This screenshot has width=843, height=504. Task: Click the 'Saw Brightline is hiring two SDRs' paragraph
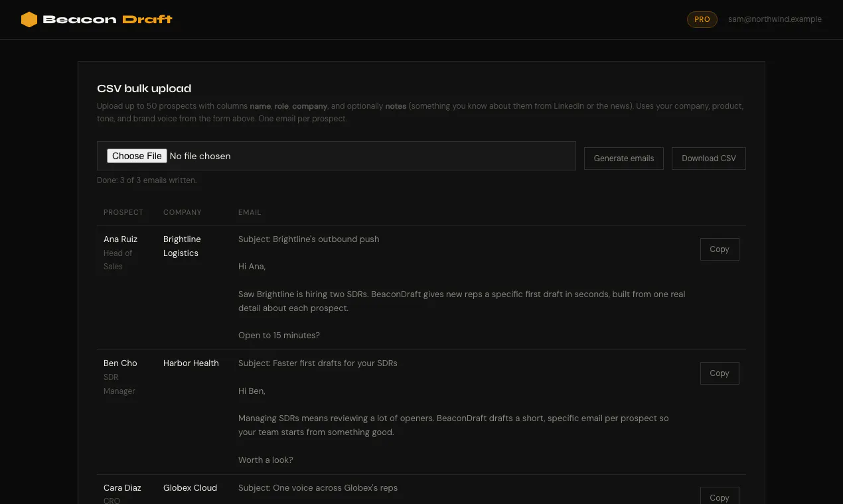(x=462, y=300)
